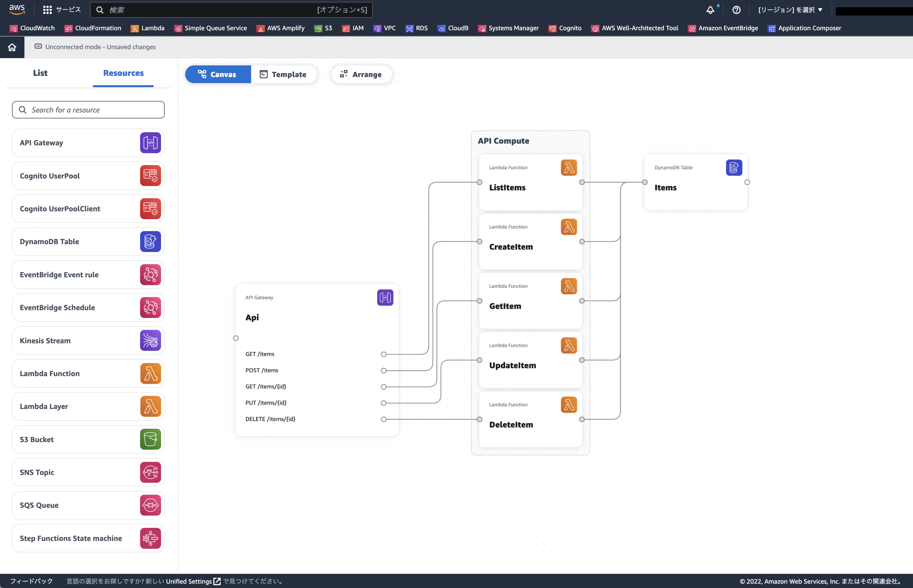Click the Lambda Layer resource icon
The image size is (913, 588).
pos(151,406)
